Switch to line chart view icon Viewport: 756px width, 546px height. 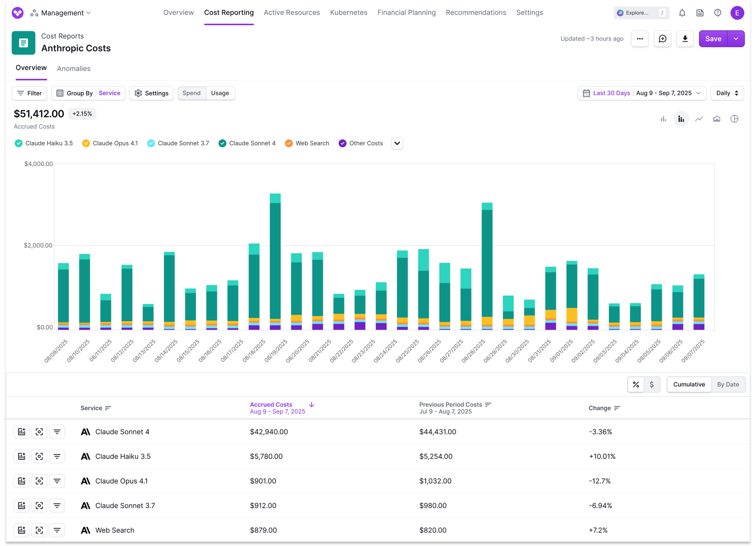[699, 119]
